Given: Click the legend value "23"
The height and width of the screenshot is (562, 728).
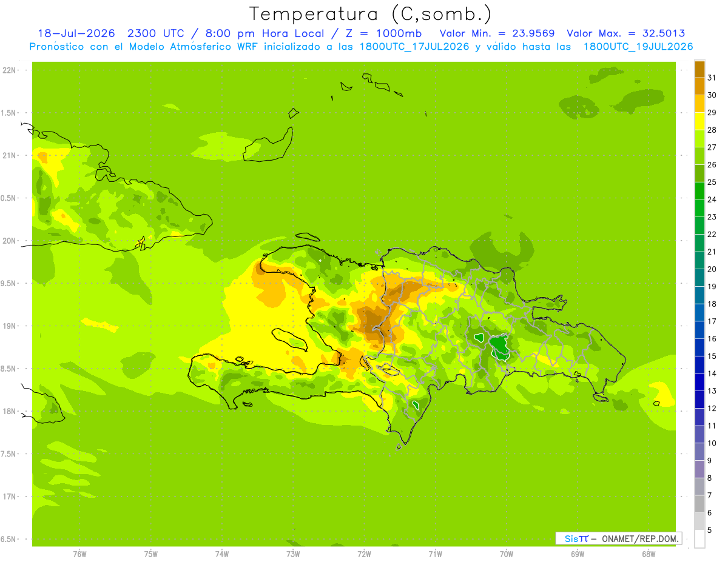Looking at the screenshot, I should (712, 217).
